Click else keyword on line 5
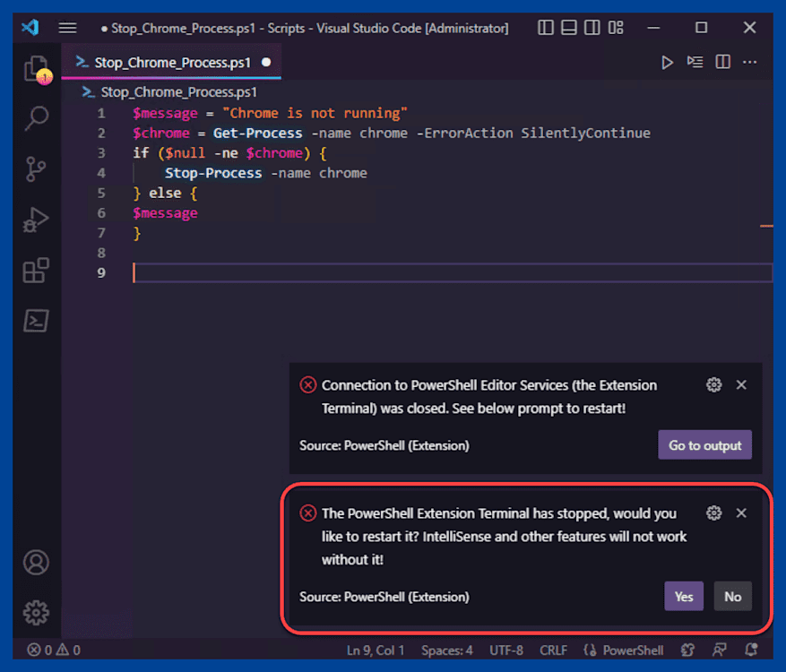 point(165,193)
